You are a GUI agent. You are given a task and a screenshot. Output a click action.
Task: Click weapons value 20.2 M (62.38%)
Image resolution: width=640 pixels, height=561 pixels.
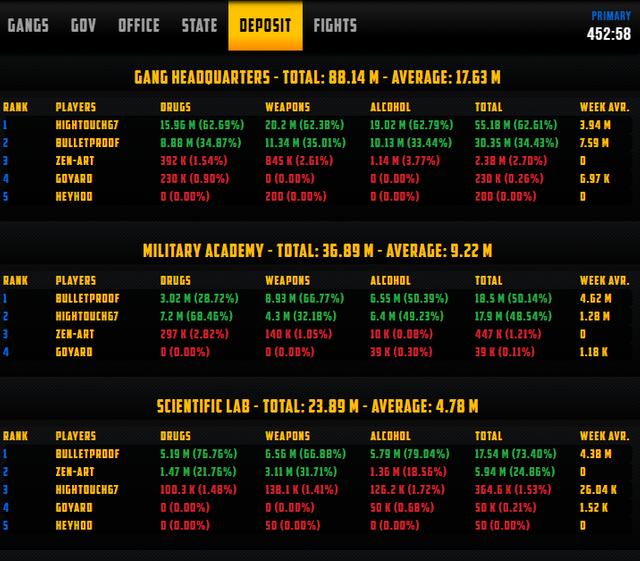tap(304, 125)
